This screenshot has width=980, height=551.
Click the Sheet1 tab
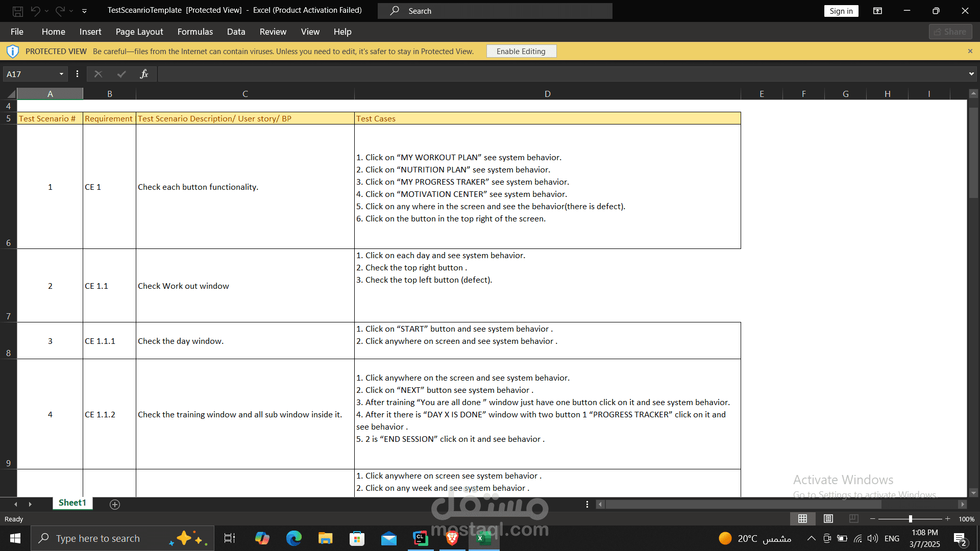tap(72, 503)
